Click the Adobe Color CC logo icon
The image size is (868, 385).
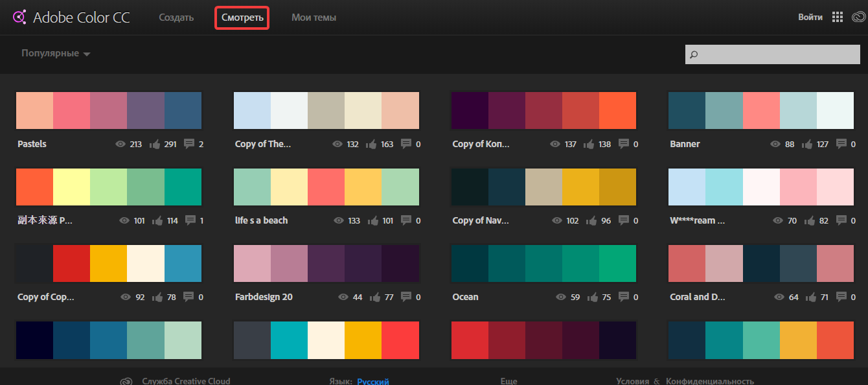click(20, 16)
